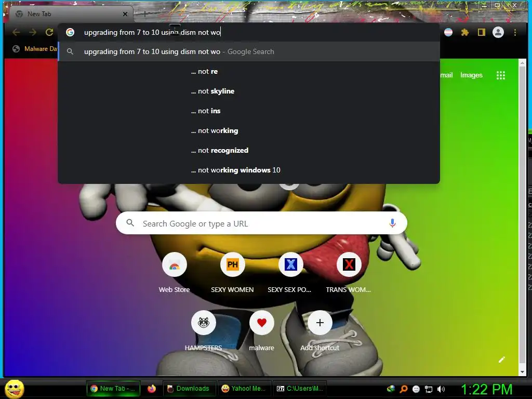Viewport: 532px width, 399px height.
Task: Start voice search with microphone
Action: click(392, 223)
